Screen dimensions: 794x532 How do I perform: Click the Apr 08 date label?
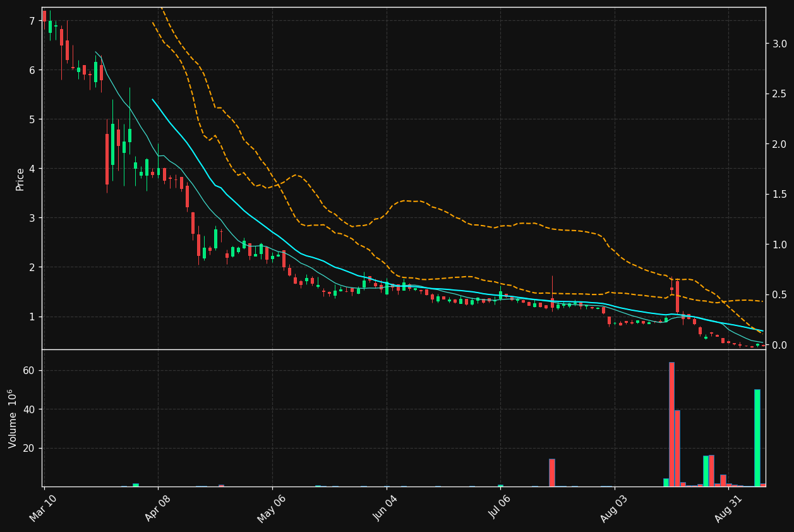coord(159,507)
